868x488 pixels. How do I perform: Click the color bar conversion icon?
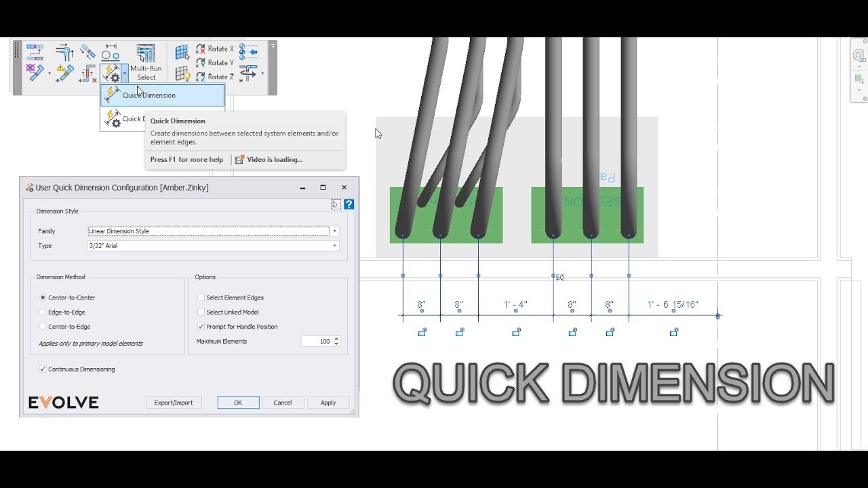click(35, 52)
